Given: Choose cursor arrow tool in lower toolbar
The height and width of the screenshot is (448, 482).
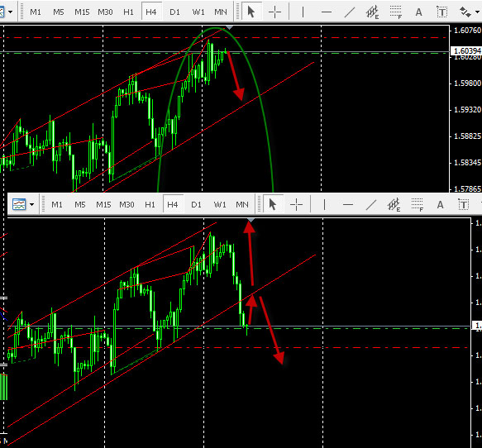Looking at the screenshot, I should pyautogui.click(x=273, y=204).
